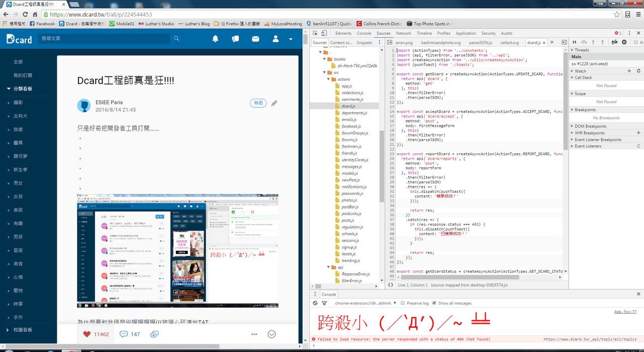The width and height of the screenshot is (644, 352).
Task: Click the Dcard notifications bell icon
Action: pos(215,39)
